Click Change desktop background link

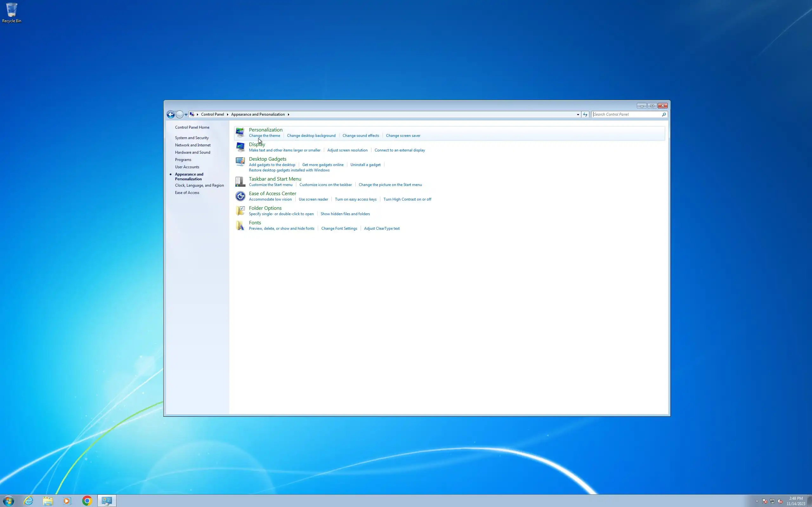[x=311, y=136]
